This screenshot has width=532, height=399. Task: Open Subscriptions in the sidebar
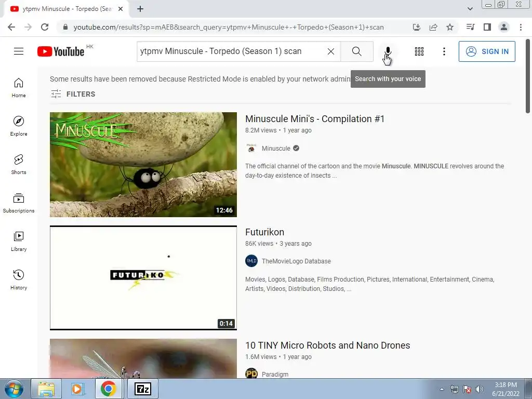coord(19,203)
